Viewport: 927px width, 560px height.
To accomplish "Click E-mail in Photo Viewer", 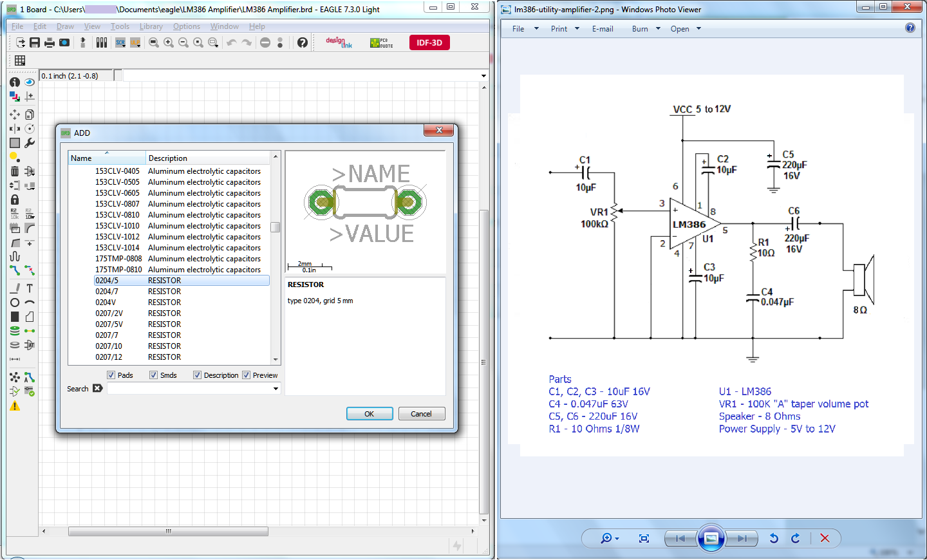I will [603, 29].
